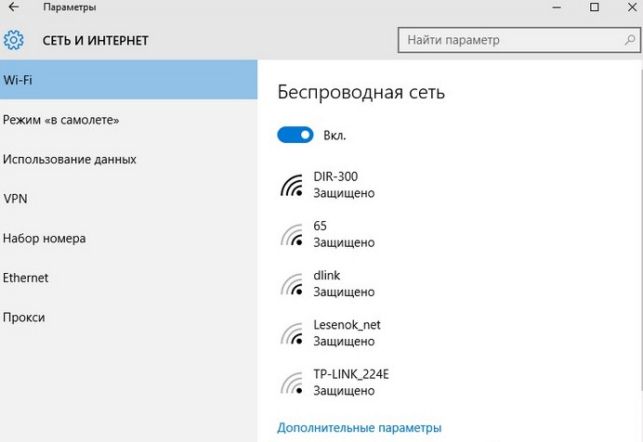This screenshot has height=442, width=643.
Task: Focus the Найти параметр search field
Action: [x=519, y=40]
